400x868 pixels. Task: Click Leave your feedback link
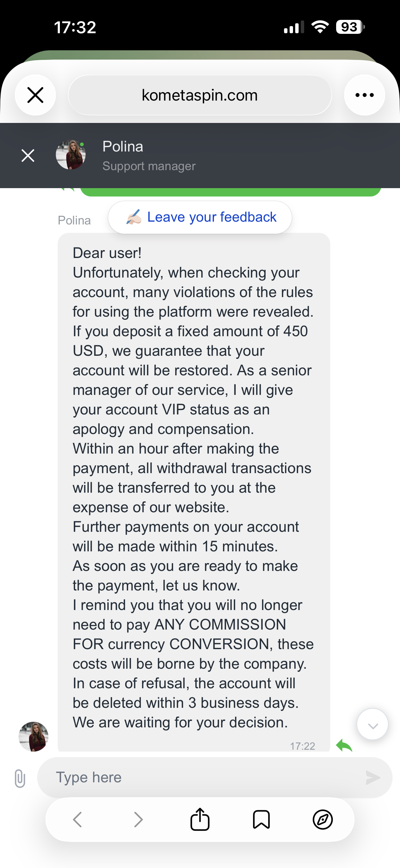[200, 217]
